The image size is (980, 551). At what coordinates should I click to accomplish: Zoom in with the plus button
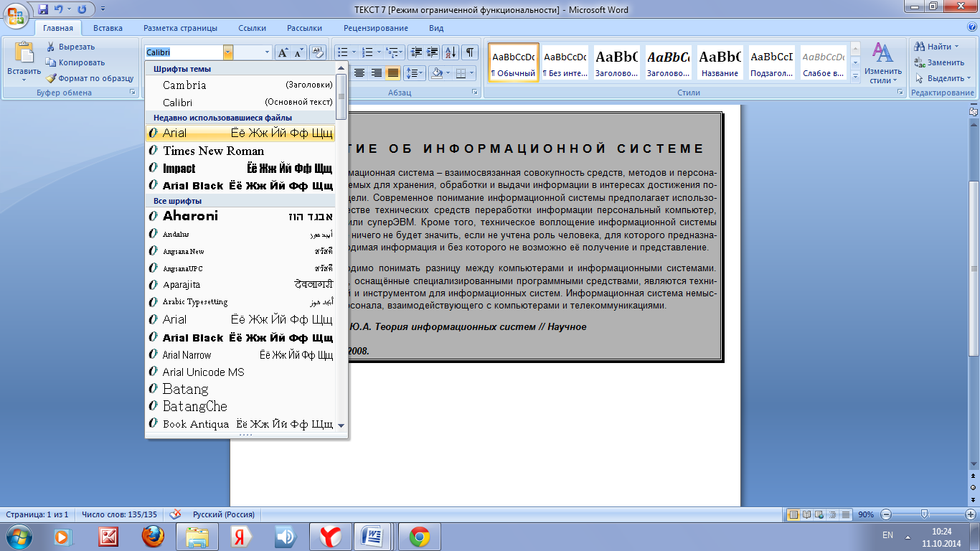(971, 514)
